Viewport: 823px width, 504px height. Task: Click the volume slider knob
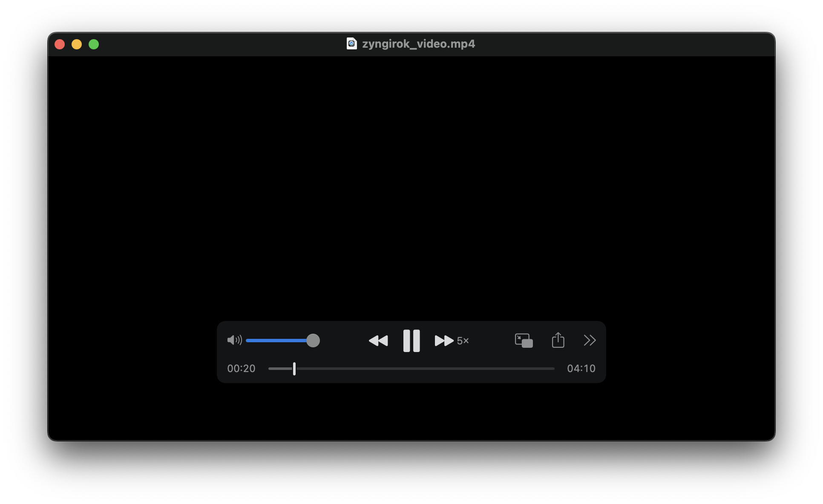[x=313, y=341]
